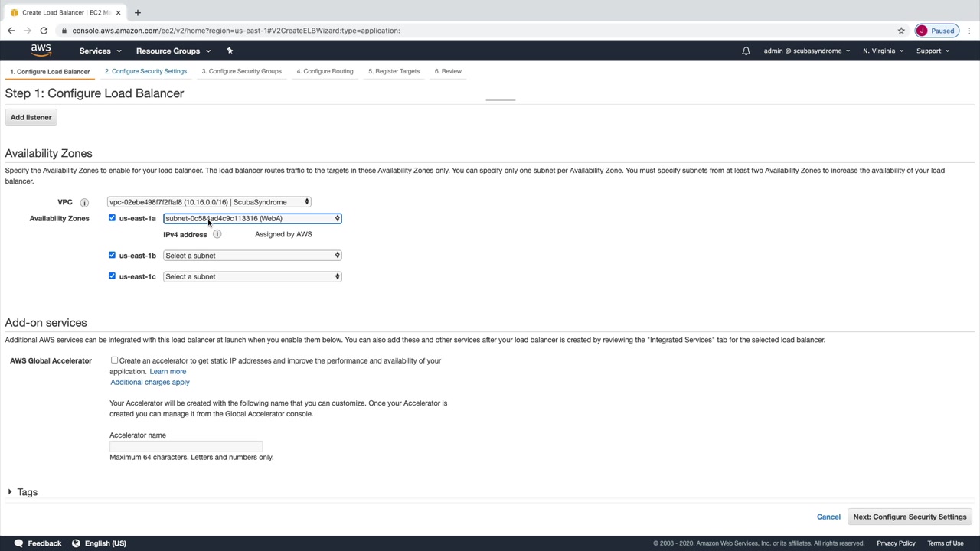Image resolution: width=980 pixels, height=551 pixels.
Task: Uncheck the us-east-1c availability zone
Action: coord(112,275)
